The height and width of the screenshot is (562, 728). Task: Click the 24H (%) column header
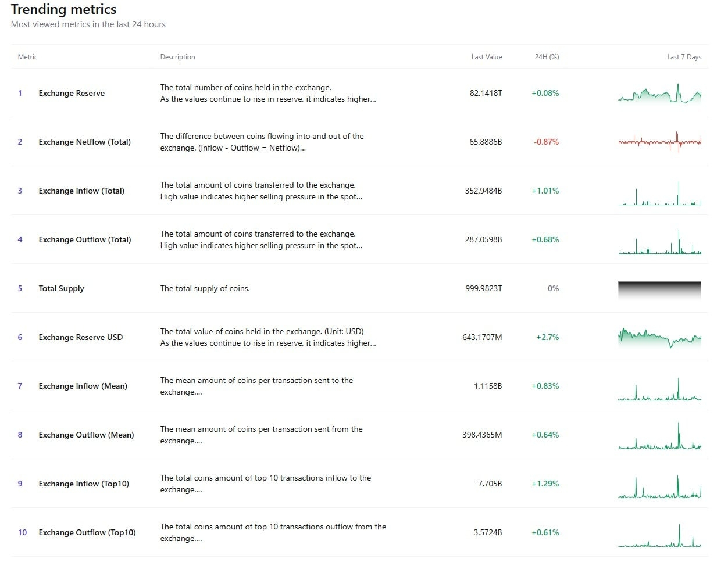click(547, 57)
